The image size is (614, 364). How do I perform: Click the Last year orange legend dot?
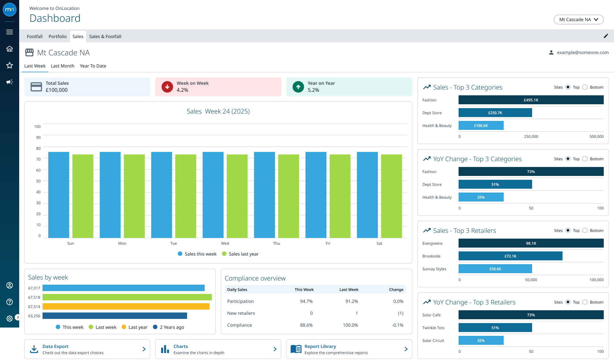[x=124, y=327]
